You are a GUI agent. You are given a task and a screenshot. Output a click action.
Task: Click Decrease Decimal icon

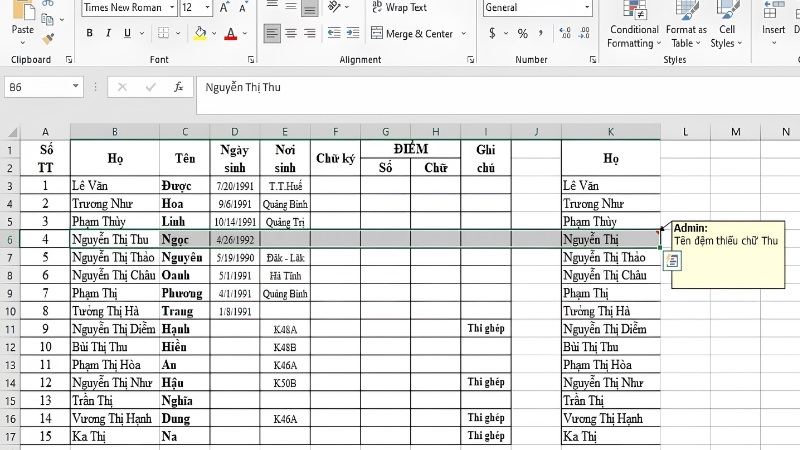[584, 34]
